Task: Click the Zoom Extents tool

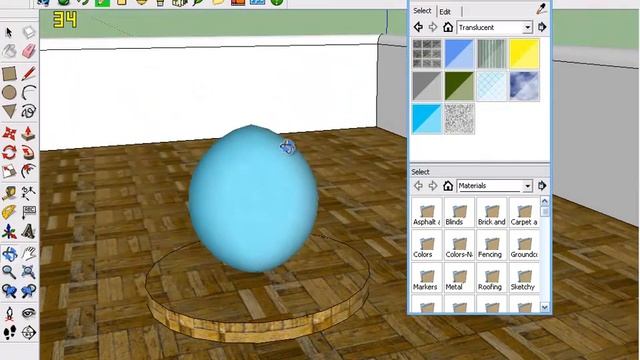Action: 28,272
